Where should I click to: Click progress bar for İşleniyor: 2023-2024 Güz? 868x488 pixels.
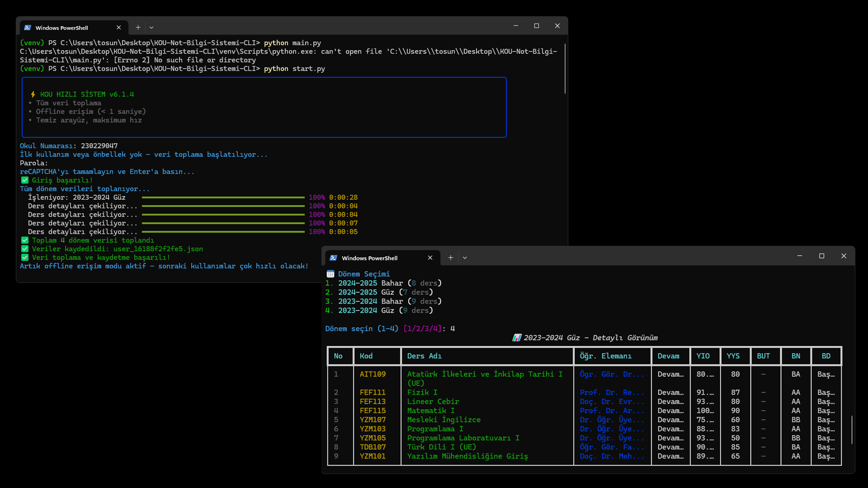coord(223,197)
